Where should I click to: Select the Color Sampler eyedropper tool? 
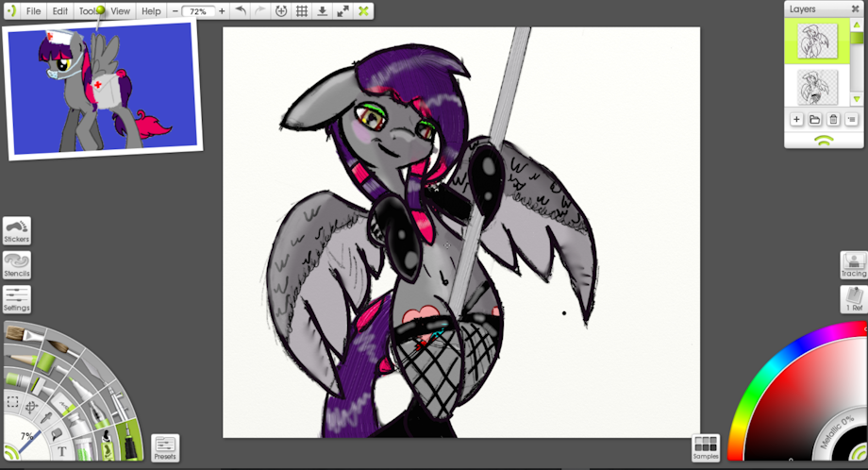(46, 417)
